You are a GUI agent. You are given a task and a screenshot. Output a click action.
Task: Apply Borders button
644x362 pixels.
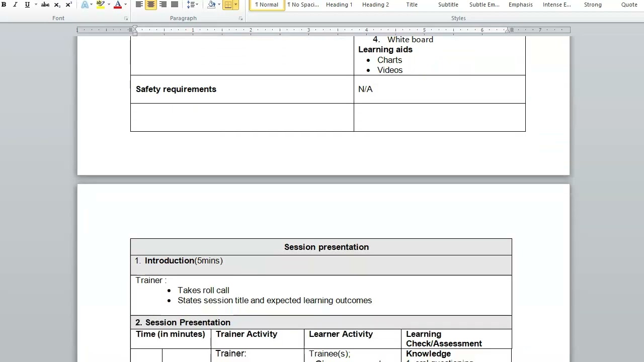point(228,5)
